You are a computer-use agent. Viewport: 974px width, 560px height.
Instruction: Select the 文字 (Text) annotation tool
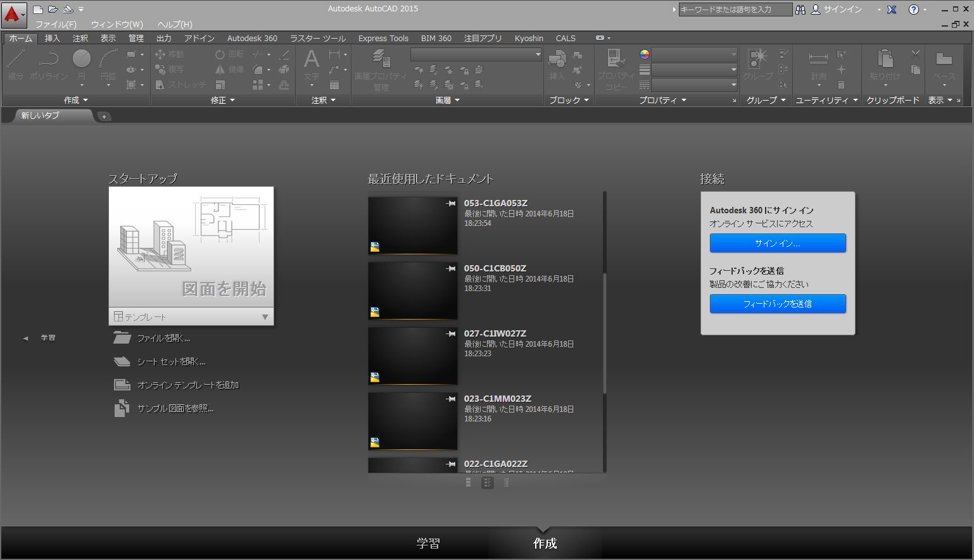point(312,67)
